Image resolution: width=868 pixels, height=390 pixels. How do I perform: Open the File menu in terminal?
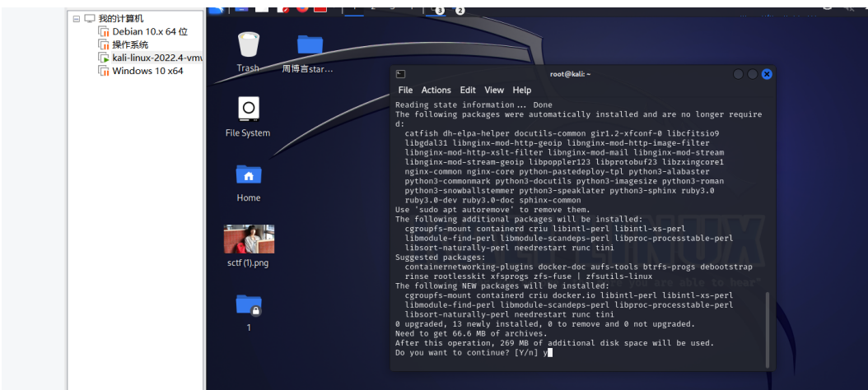pos(405,91)
